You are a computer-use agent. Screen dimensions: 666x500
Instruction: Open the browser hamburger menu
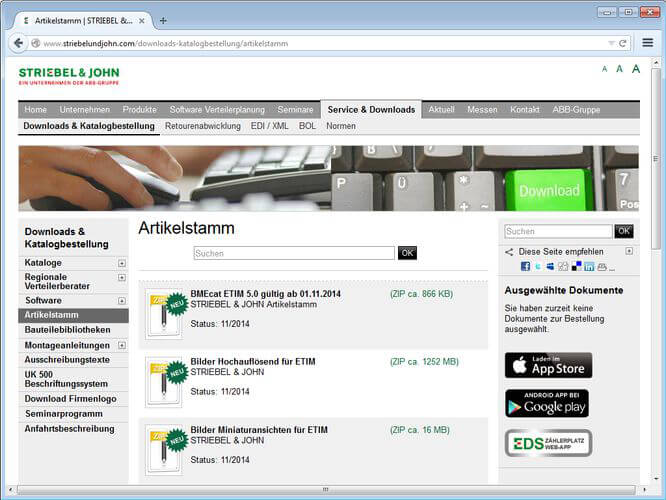click(x=648, y=43)
